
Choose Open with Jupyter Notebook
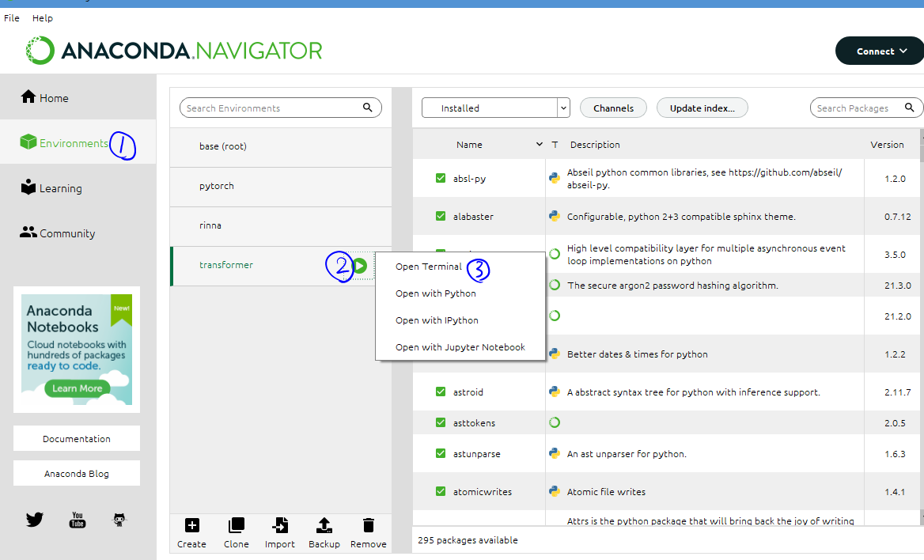click(x=460, y=347)
